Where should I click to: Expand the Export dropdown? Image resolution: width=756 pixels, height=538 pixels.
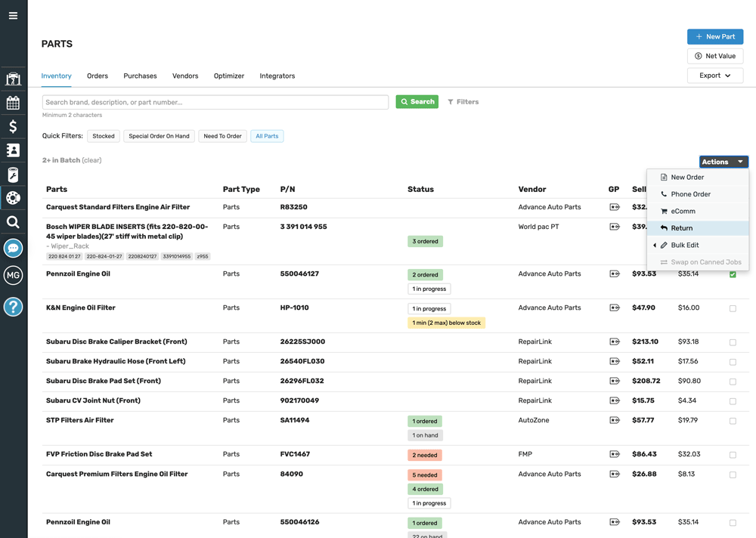pos(715,76)
